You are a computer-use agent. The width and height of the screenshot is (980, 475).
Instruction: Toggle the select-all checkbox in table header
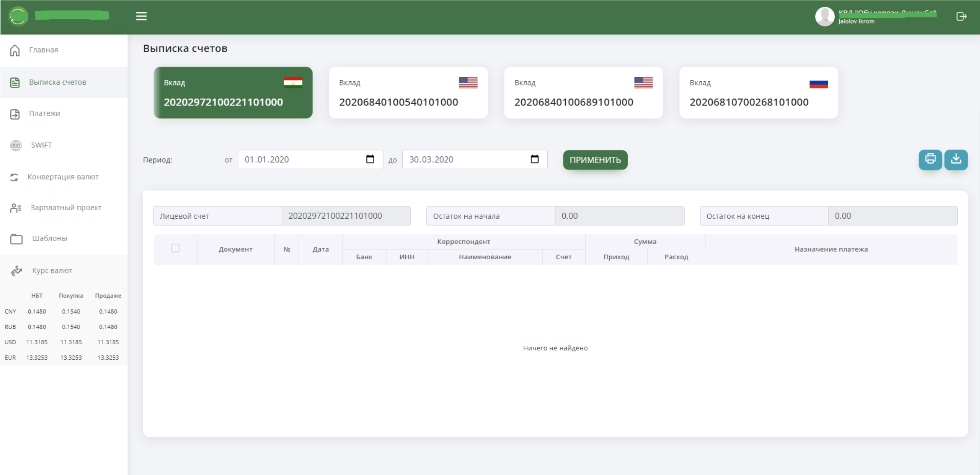(175, 248)
